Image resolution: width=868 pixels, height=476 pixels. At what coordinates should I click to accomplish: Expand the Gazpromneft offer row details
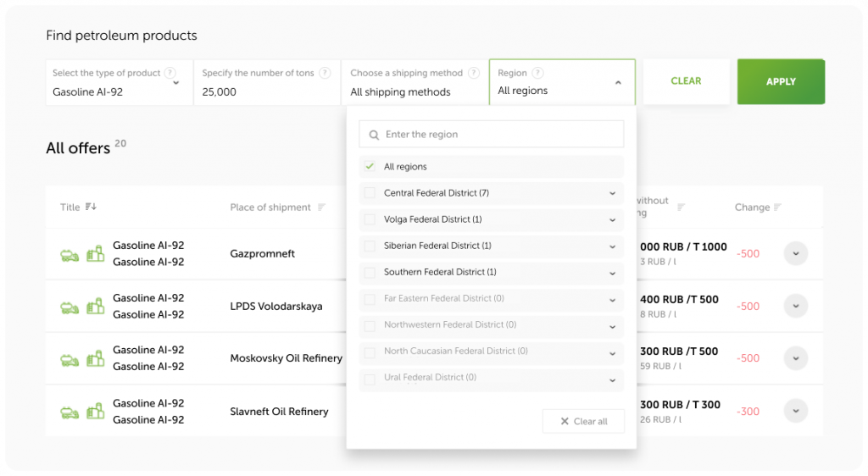point(795,254)
